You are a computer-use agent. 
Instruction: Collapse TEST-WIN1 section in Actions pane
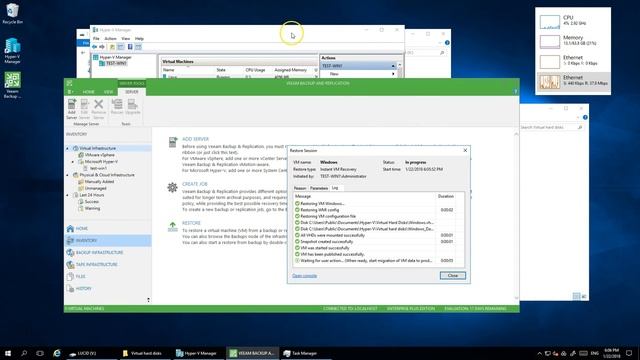pyautogui.click(x=393, y=66)
